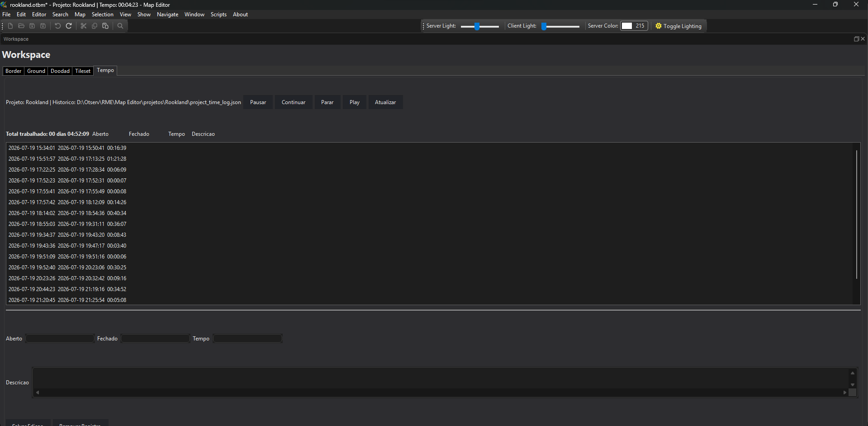Click the Pausar button

point(258,102)
